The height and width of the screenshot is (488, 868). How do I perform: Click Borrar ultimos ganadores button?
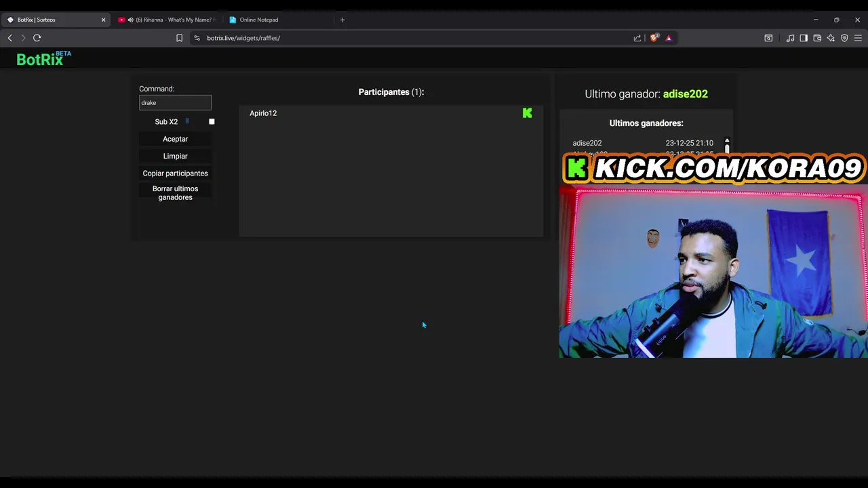coord(175,193)
